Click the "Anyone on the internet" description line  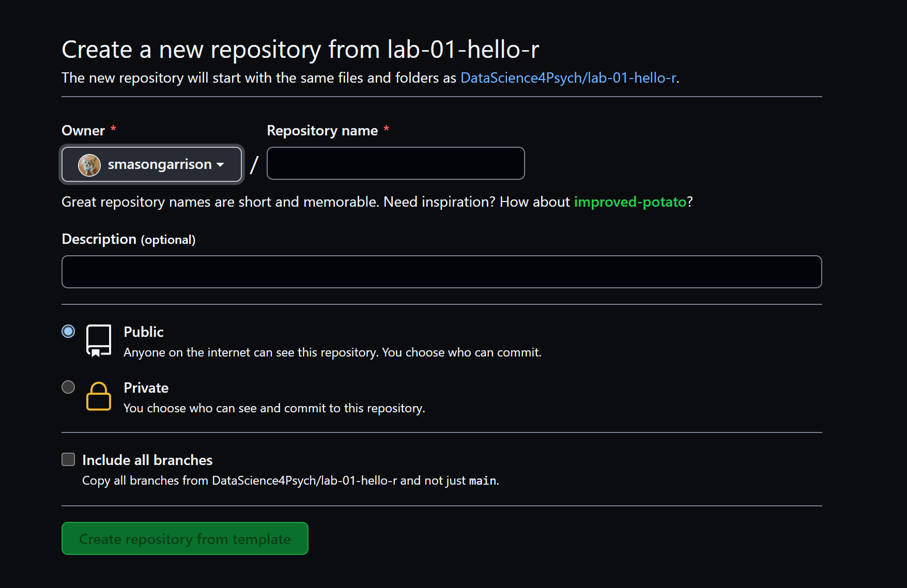coord(332,352)
